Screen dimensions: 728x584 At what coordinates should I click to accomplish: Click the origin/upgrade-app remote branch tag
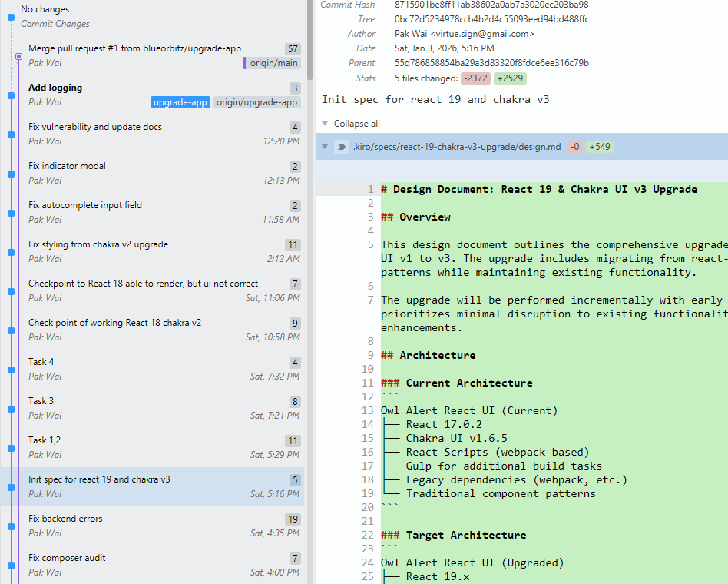click(x=256, y=102)
